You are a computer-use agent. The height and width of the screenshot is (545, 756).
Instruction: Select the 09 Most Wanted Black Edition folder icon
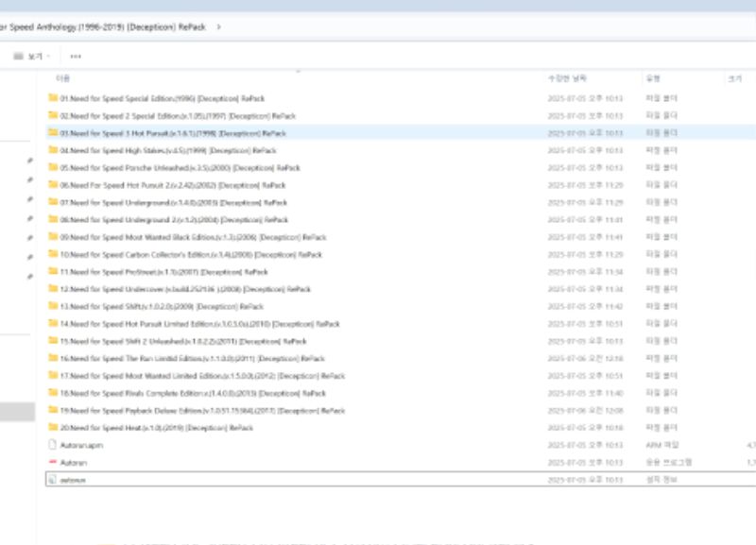[53, 236]
